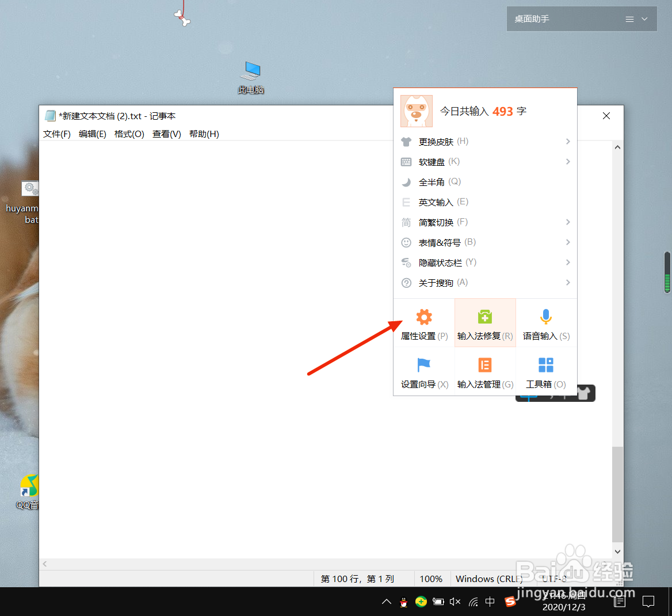Screen dimensions: 672x616
Task: Expand the 简繁切换 submenu arrow
Action: (568, 222)
